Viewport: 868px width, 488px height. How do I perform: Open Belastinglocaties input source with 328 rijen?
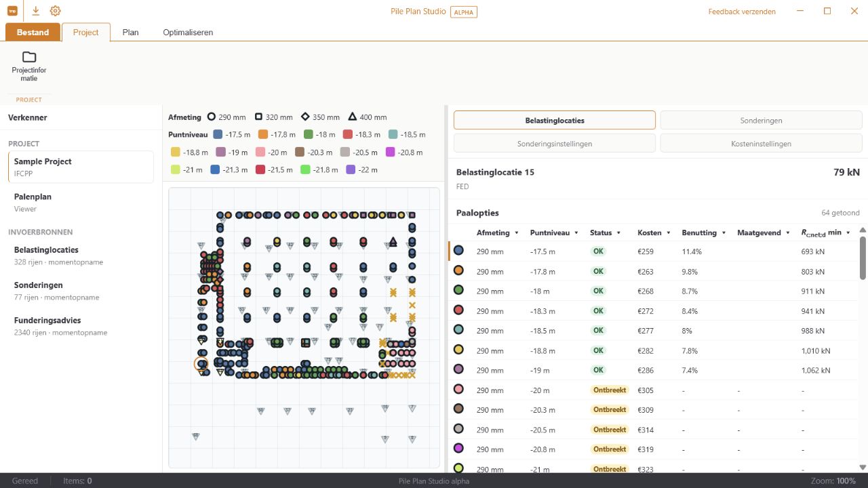click(x=81, y=255)
